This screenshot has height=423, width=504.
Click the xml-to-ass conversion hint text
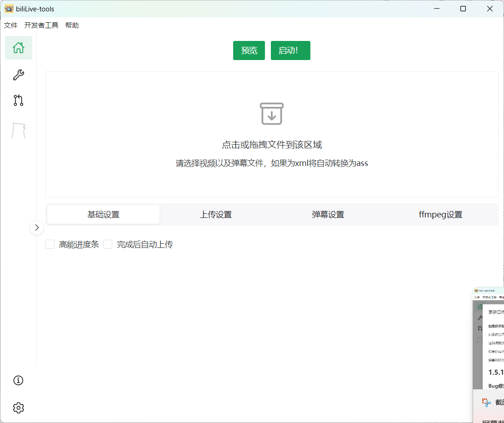coord(272,163)
